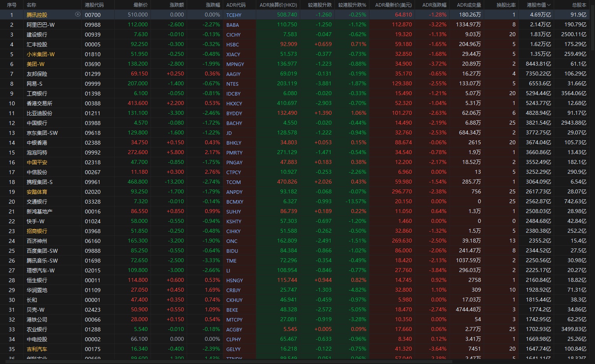Click the 最新价 column header
Screen dimensions: 595x364
[140, 5]
